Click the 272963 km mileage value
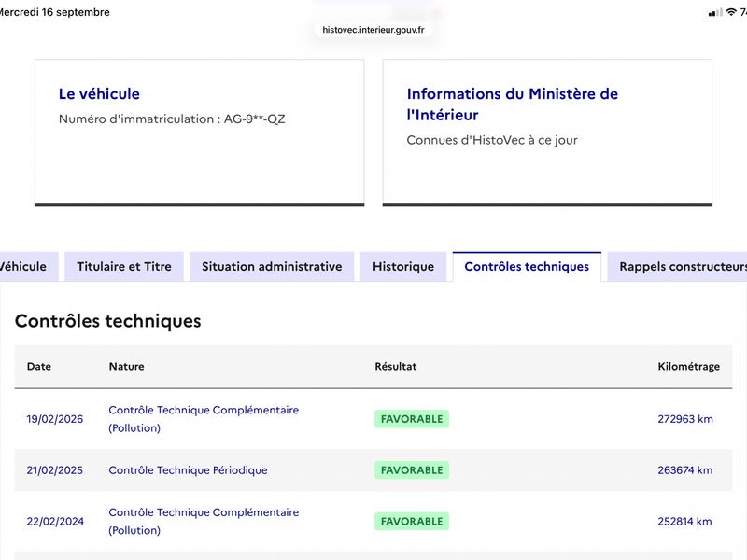Image resolution: width=747 pixels, height=560 pixels. 685,419
